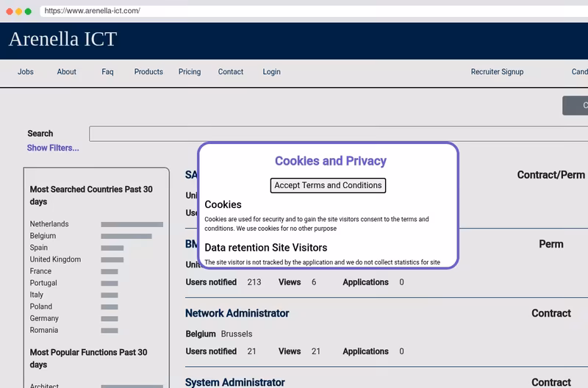This screenshot has height=388, width=588.
Task: Click Contract label for Network Administrator
Action: coord(551,313)
